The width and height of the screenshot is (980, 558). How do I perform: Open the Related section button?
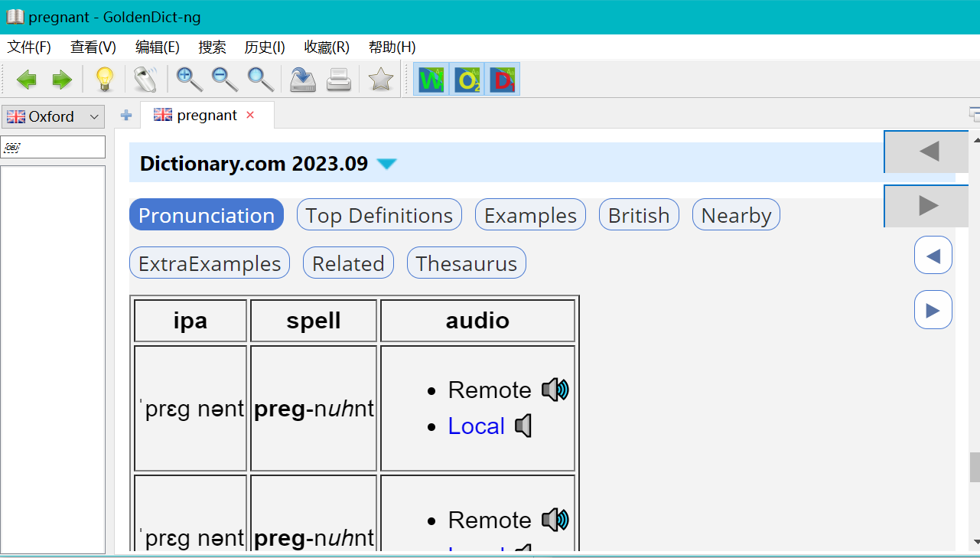tap(348, 263)
